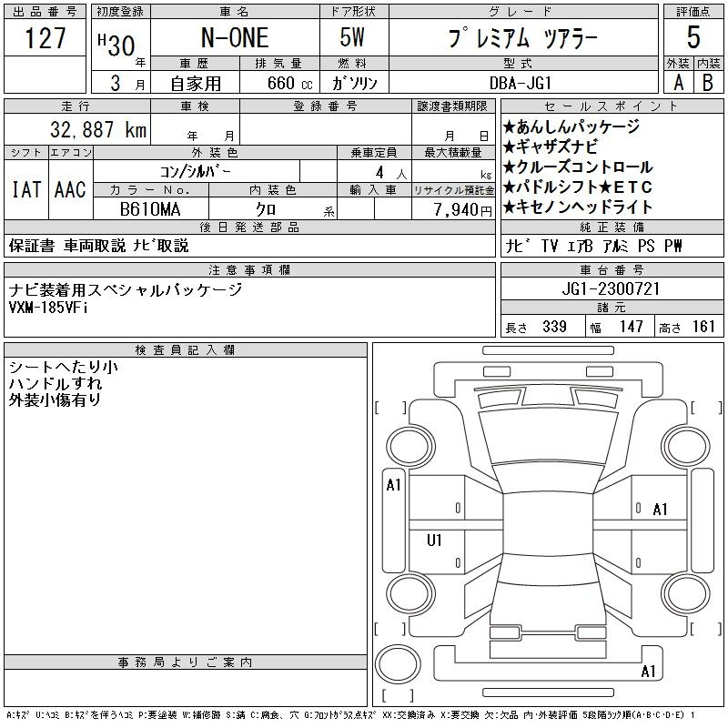Image resolution: width=728 pixels, height=728 pixels.
Task: Click the later-shipped parts line 保証書 車両取説 ナビ取説
Action: coord(98,246)
